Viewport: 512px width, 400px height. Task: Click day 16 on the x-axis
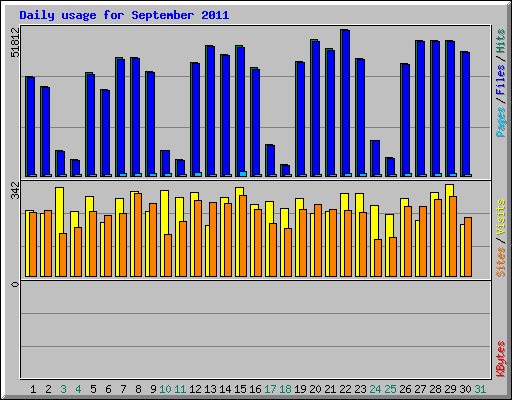coord(255,389)
